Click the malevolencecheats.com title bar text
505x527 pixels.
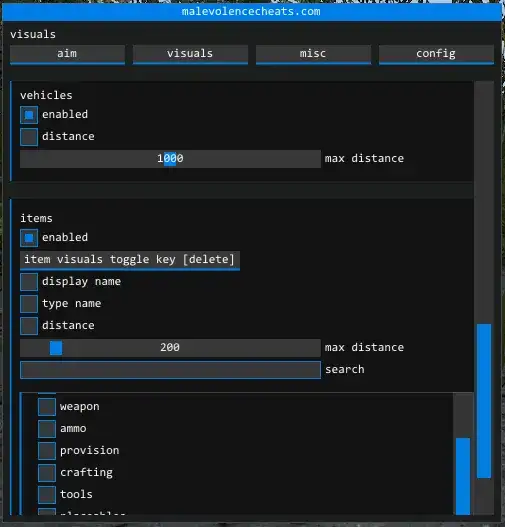tap(251, 11)
